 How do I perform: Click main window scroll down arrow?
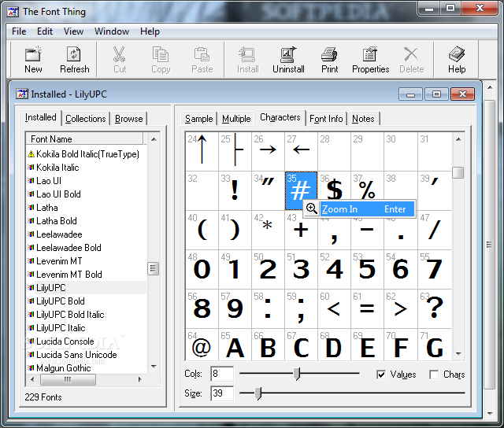pos(490,414)
